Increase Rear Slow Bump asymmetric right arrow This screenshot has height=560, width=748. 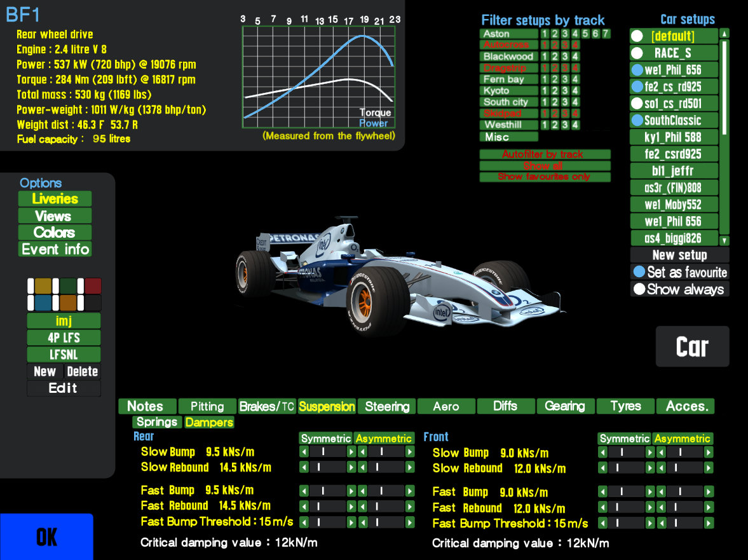(410, 452)
